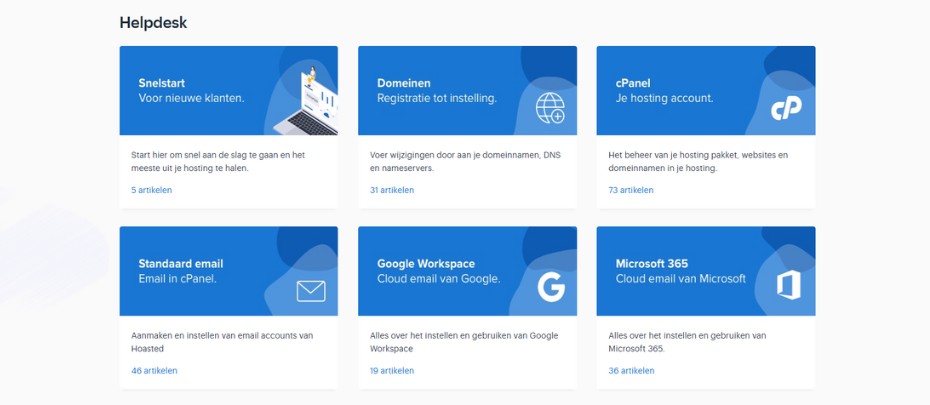Image resolution: width=930 pixels, height=405 pixels.
Task: Click the '46 artikelen' link
Action: tap(154, 370)
